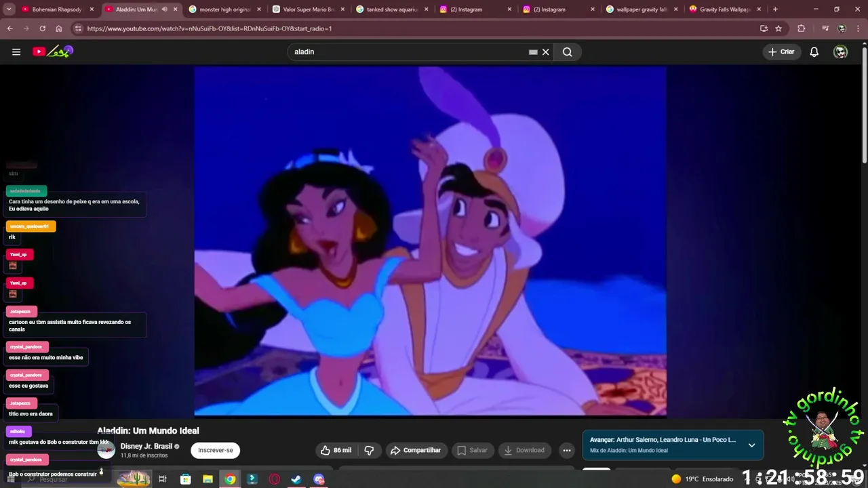Screen dimensions: 868x488
Task: Open media controls icon in toolbar
Action: coord(825,28)
